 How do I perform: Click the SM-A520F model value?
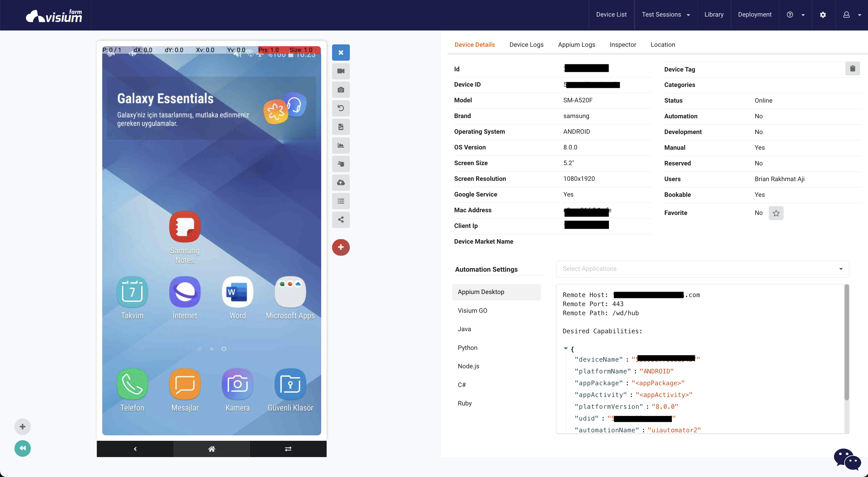[578, 100]
